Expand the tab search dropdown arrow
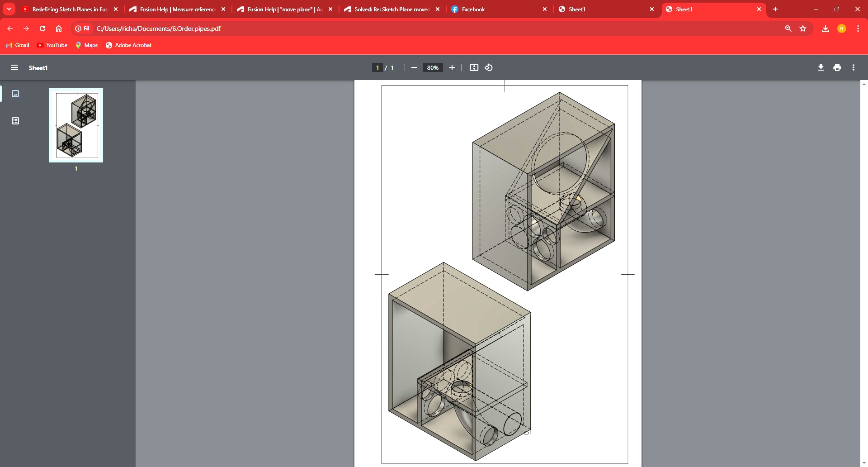Screen dimensions: 868x467 click(9, 9)
